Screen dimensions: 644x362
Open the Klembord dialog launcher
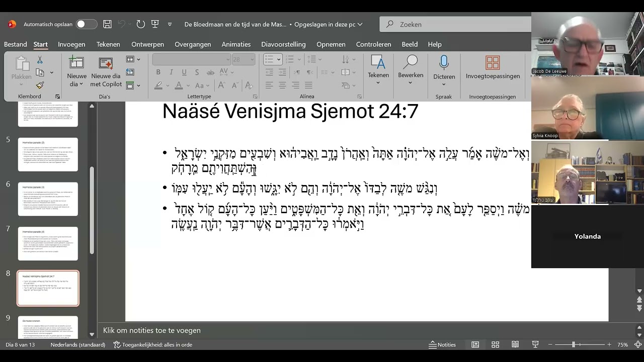57,97
